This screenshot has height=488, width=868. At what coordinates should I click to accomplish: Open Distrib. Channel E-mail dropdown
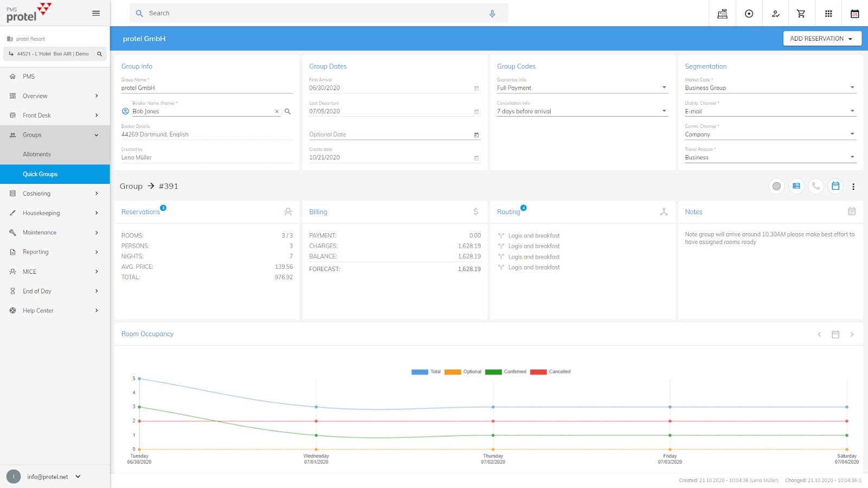(x=770, y=111)
